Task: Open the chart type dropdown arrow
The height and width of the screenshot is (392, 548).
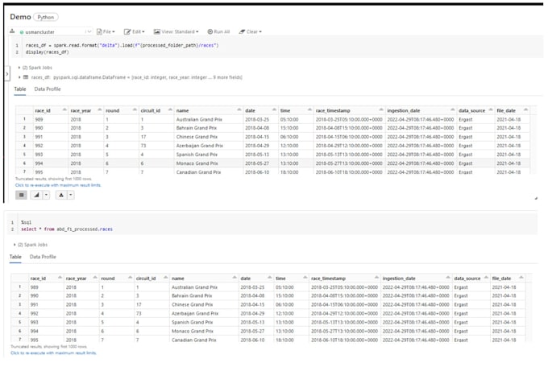Action: pyautogui.click(x=46, y=195)
